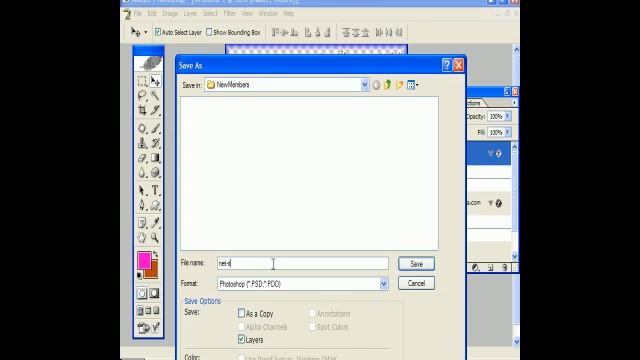The image size is (640, 360).
Task: Select the Blur tool
Action: [142, 172]
